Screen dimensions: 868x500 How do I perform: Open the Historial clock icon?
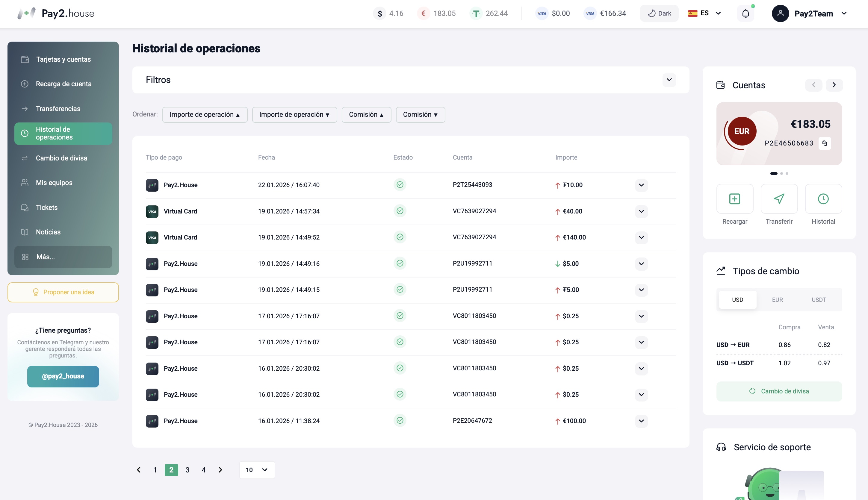point(823,199)
